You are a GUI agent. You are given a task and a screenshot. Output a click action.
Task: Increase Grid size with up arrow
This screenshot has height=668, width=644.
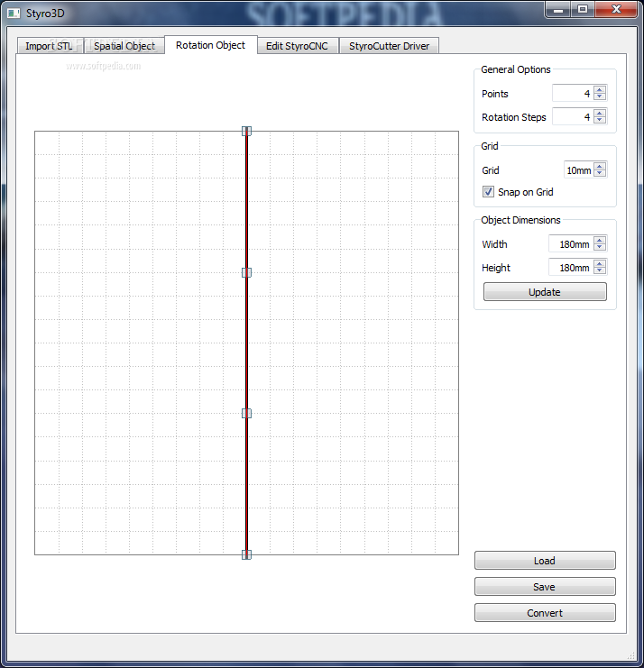[x=600, y=166]
